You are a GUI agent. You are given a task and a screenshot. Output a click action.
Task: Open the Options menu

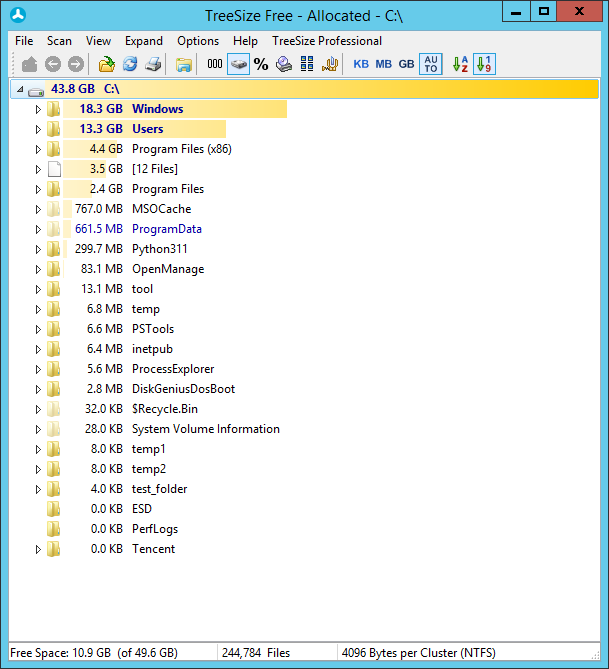(198, 41)
